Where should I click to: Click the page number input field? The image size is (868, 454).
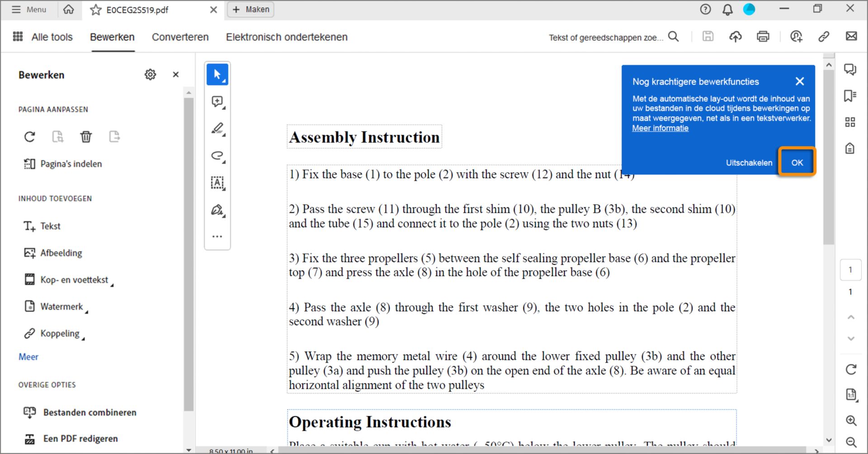(x=851, y=270)
